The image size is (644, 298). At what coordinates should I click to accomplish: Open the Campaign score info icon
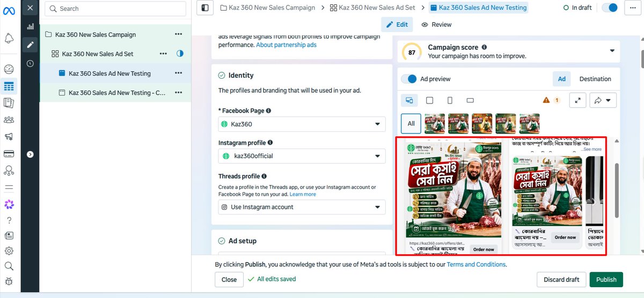[x=484, y=47]
